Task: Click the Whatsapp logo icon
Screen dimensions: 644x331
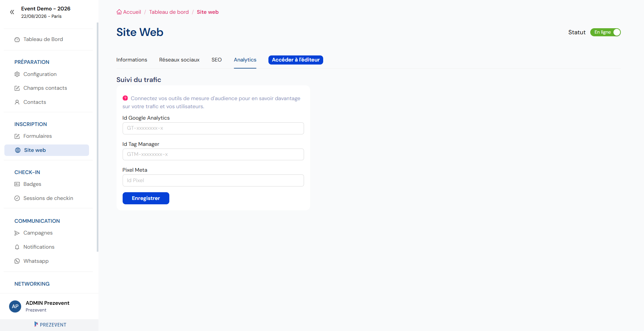Action: tap(17, 261)
